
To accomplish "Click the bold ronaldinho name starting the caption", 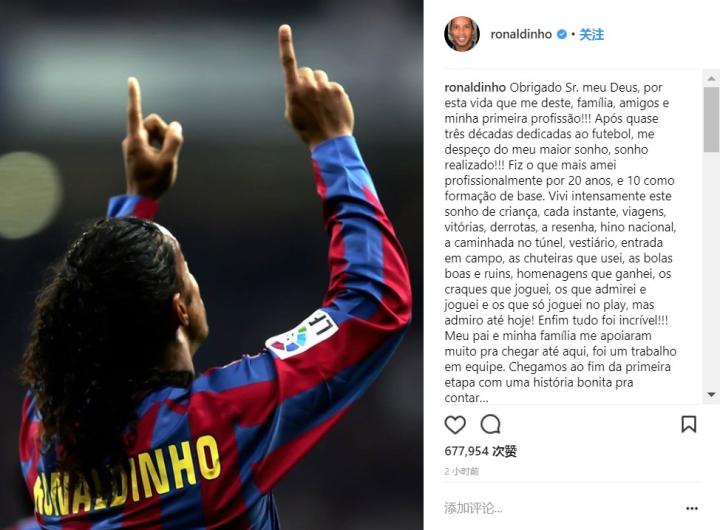I will pyautogui.click(x=475, y=87).
